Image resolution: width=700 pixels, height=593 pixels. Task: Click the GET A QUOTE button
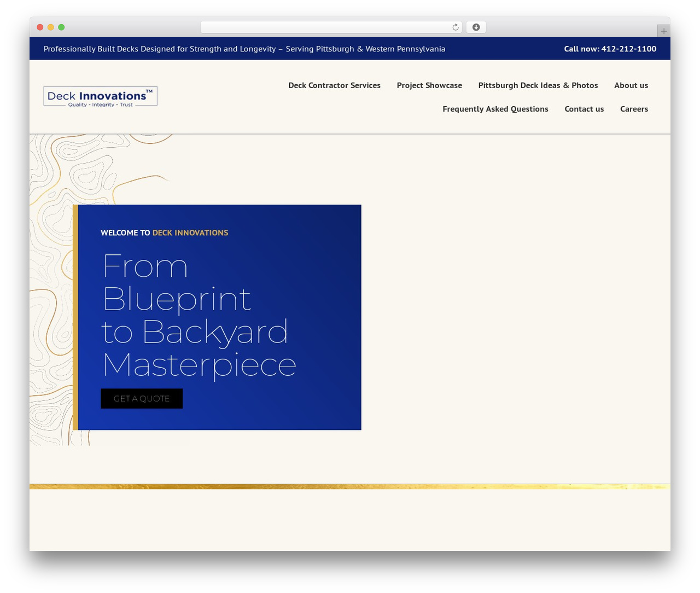coord(142,399)
